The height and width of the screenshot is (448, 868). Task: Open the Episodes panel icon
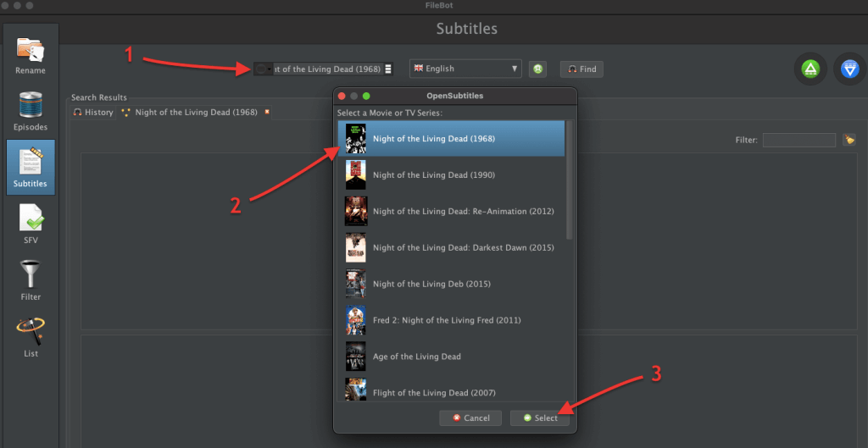click(x=31, y=112)
